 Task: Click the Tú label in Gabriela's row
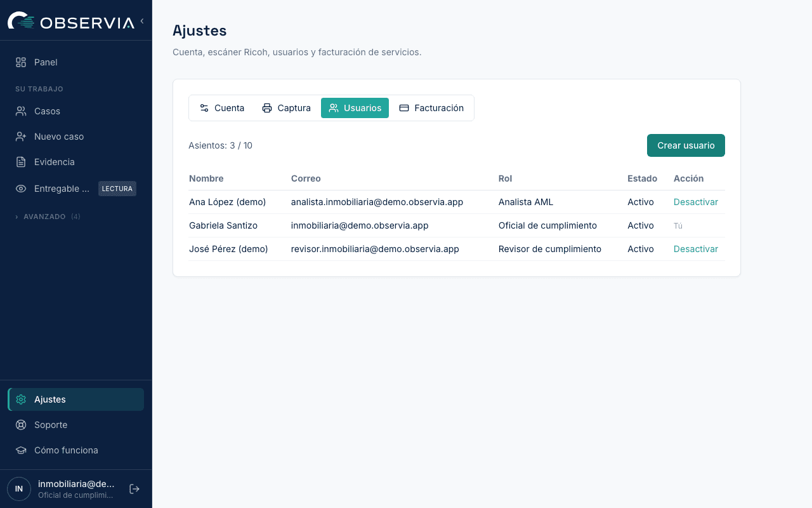click(678, 226)
